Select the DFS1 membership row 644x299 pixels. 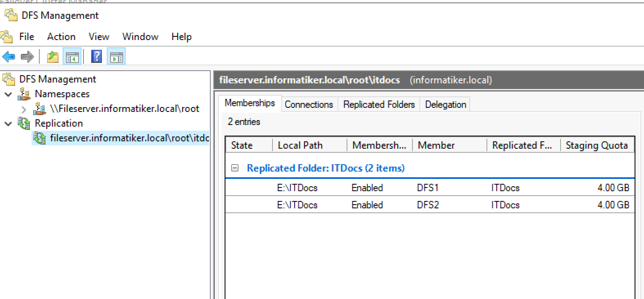[x=430, y=188]
